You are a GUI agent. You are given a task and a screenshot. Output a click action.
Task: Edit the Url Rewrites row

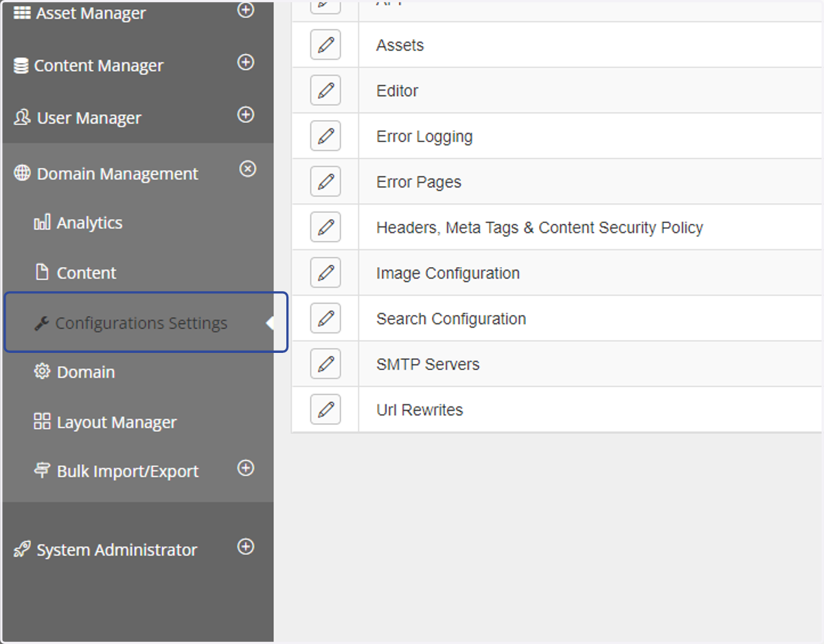tap(325, 410)
